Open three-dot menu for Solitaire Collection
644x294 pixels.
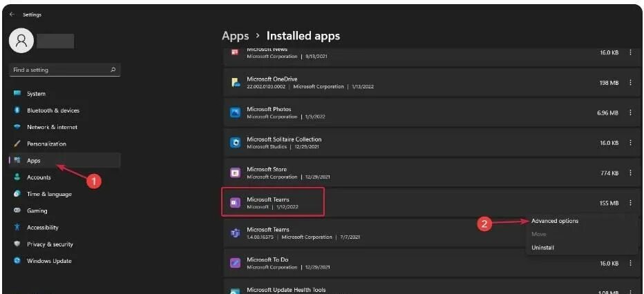click(x=630, y=143)
